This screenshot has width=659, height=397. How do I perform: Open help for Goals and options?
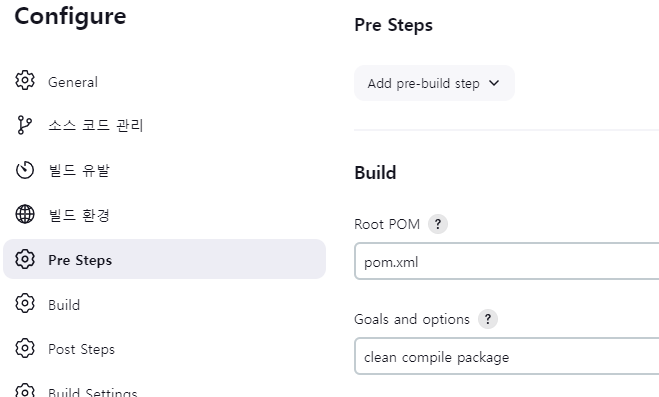click(488, 319)
